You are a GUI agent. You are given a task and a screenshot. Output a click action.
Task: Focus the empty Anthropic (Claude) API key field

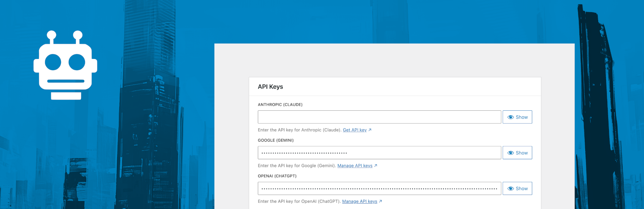point(379,117)
